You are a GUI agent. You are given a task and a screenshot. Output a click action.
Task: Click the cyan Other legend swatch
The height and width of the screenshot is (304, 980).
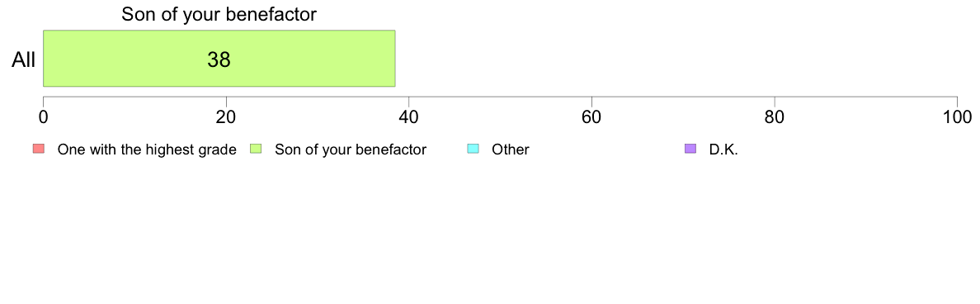coord(474,149)
